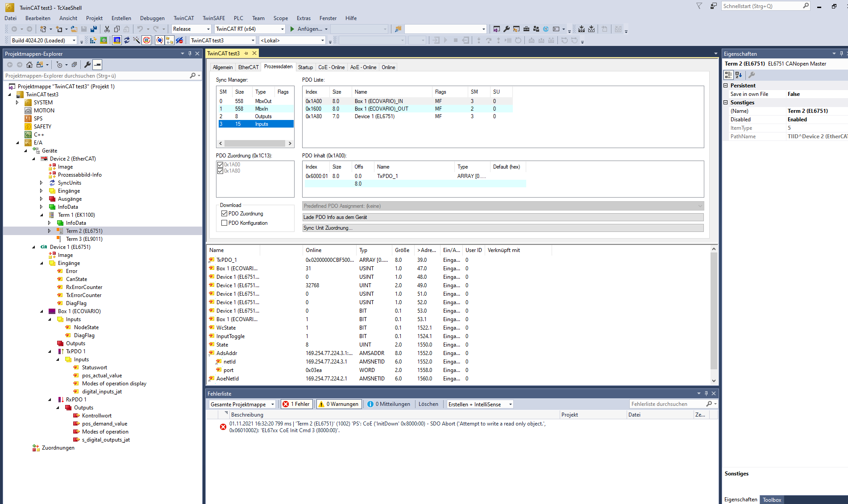The width and height of the screenshot is (848, 504).
Task: Toggle the 0x1A00 PDO assignment checkbox
Action: (220, 165)
